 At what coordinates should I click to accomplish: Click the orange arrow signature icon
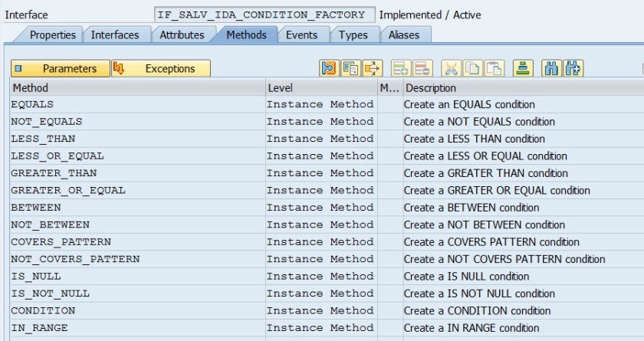click(x=372, y=68)
